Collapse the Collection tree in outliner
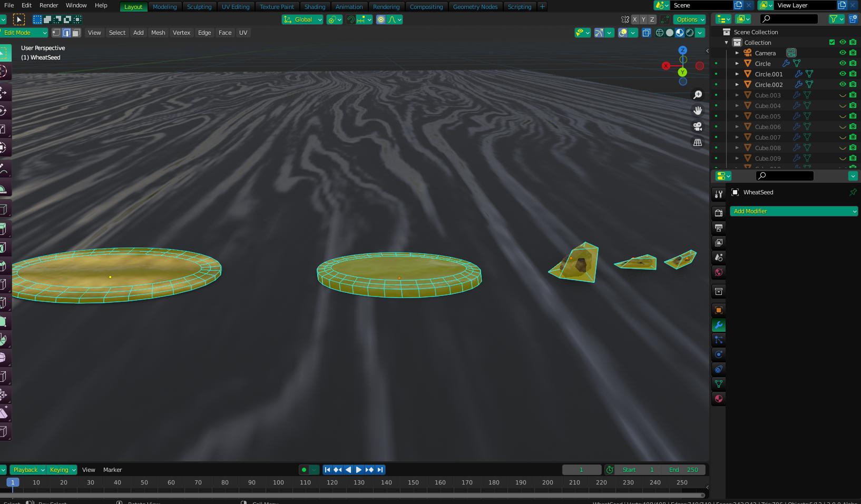 pos(727,43)
